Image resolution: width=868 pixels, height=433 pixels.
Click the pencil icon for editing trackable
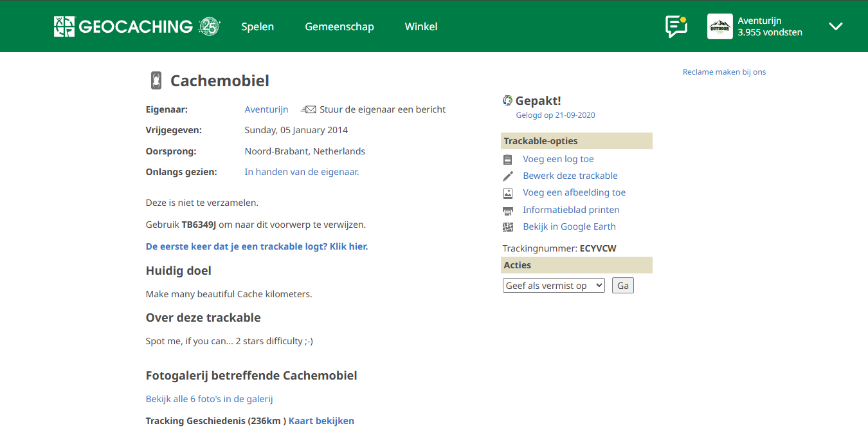tap(508, 176)
